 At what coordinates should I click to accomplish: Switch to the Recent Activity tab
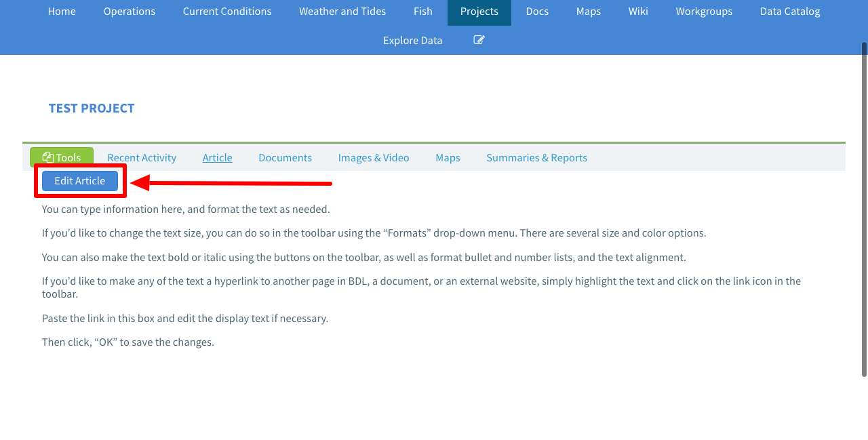pos(142,157)
